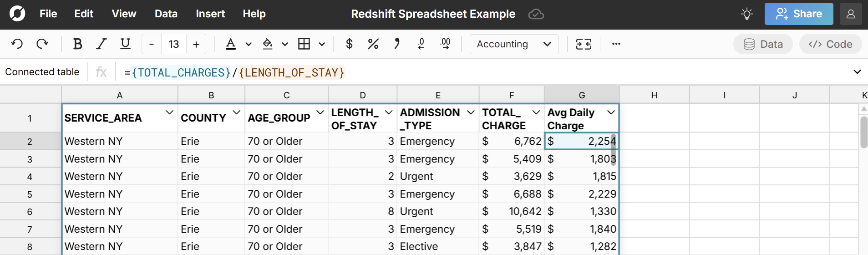
Task: Click the text wrap/merge cells icon
Action: coord(584,44)
